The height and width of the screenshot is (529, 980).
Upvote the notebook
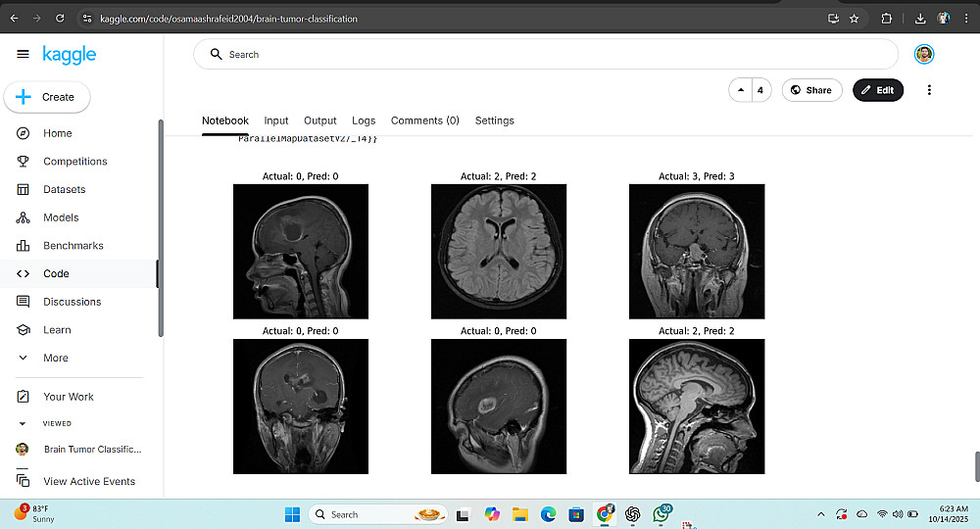pyautogui.click(x=741, y=90)
